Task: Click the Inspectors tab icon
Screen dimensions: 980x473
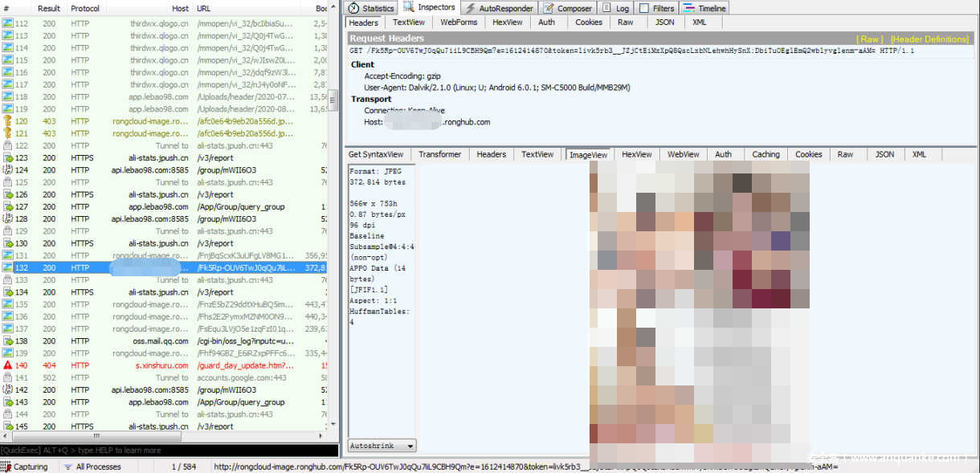Action: click(x=409, y=8)
